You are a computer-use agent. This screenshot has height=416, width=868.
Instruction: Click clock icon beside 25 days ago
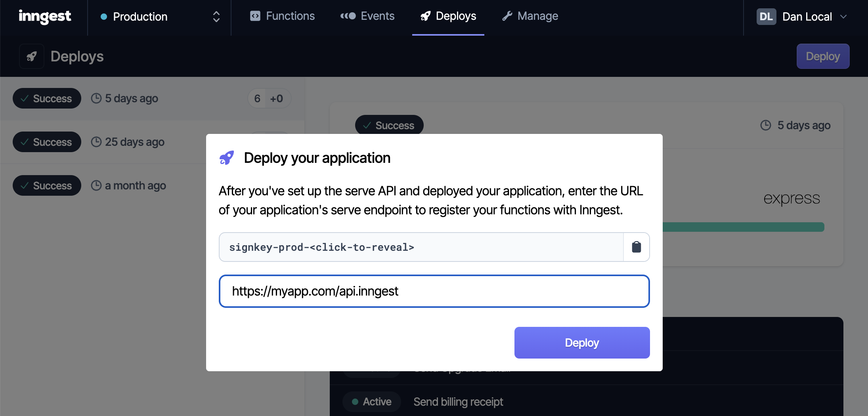96,142
